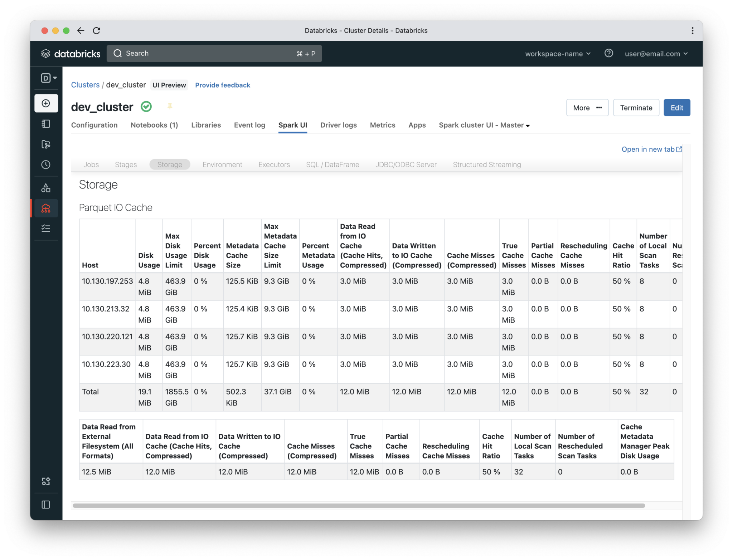Switch to the Driver logs tab

pyautogui.click(x=338, y=125)
